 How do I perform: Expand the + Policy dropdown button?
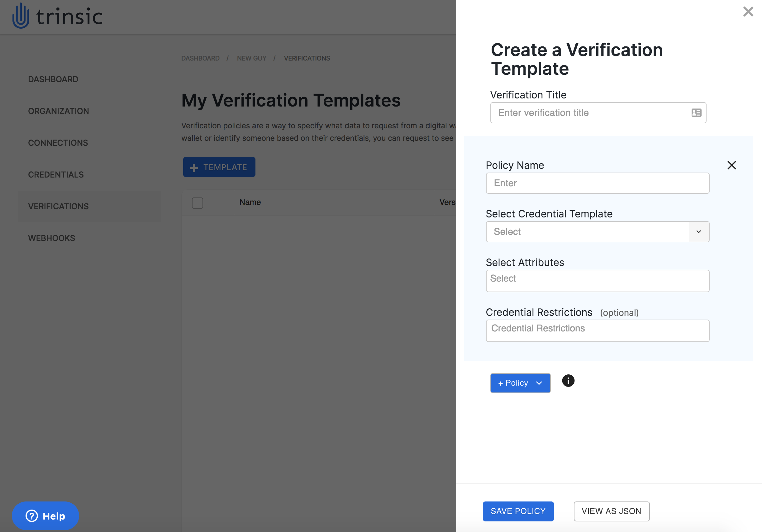(x=520, y=383)
